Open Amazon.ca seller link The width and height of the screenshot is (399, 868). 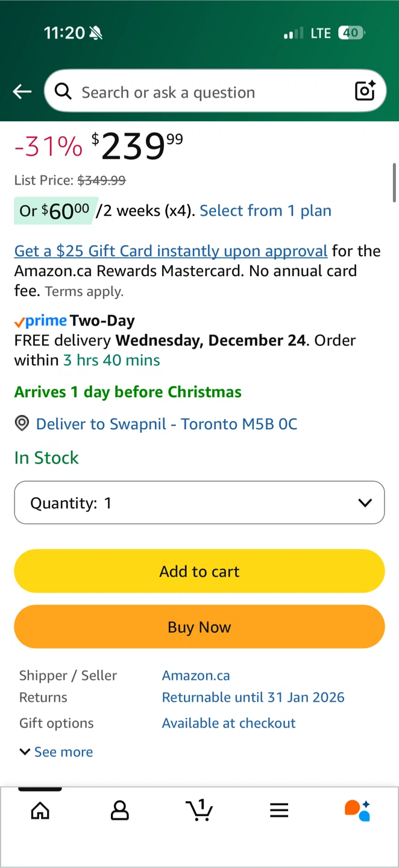(196, 675)
